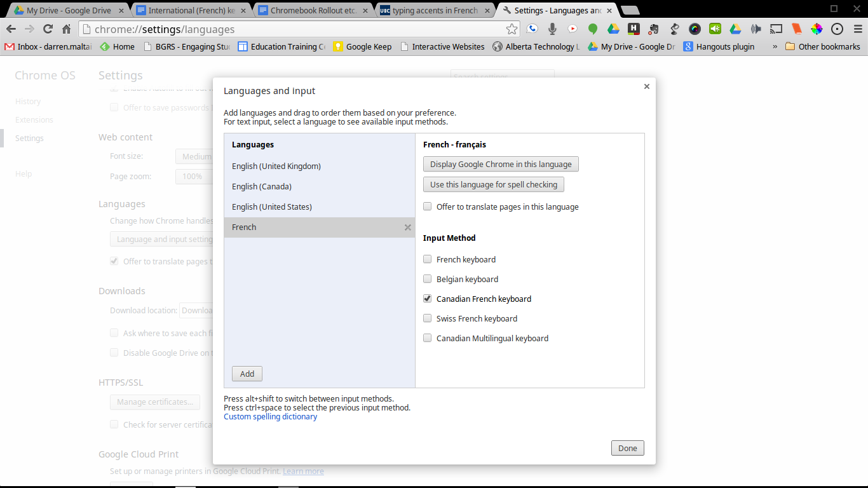
Task: Enable the Canadian Multilingual keyboard checkbox
Action: click(x=428, y=338)
